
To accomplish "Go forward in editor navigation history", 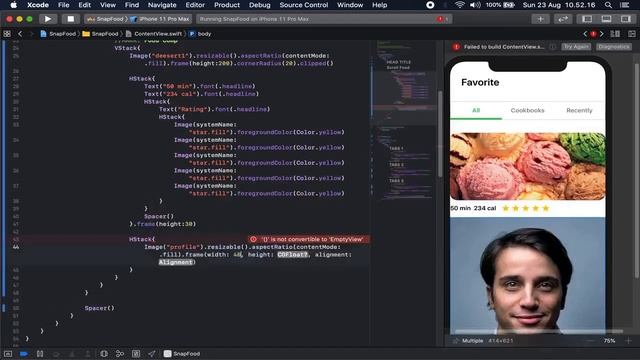I will pyautogui.click(x=31, y=34).
